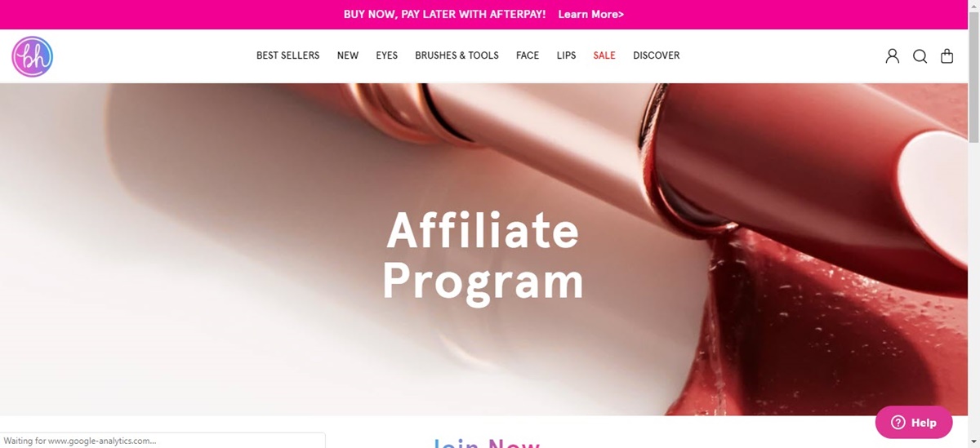Open the shopping bag icon
The height and width of the screenshot is (448, 980).
click(x=947, y=56)
